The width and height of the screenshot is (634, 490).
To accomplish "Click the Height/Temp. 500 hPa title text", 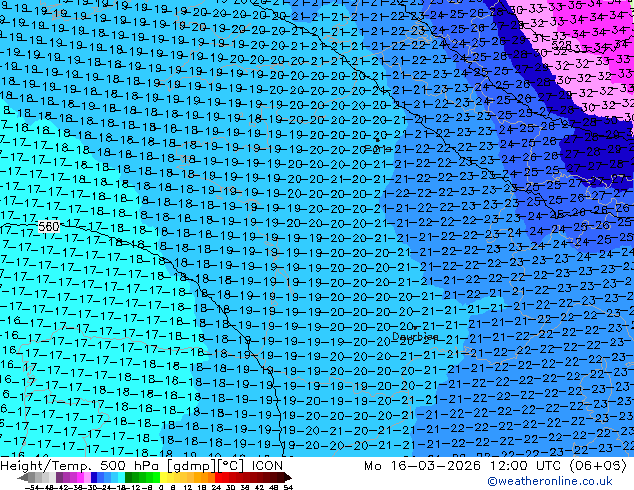I will pos(75,465).
